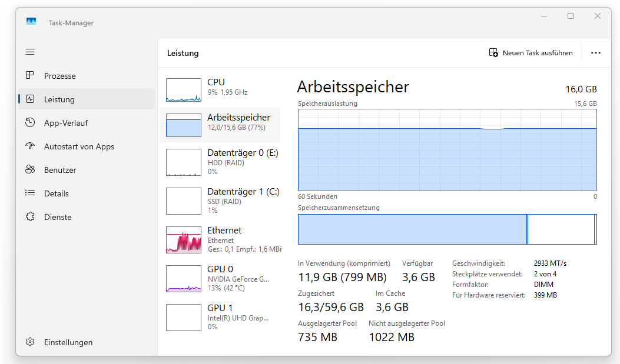Click the Formfaktor DIMM value

tap(543, 285)
